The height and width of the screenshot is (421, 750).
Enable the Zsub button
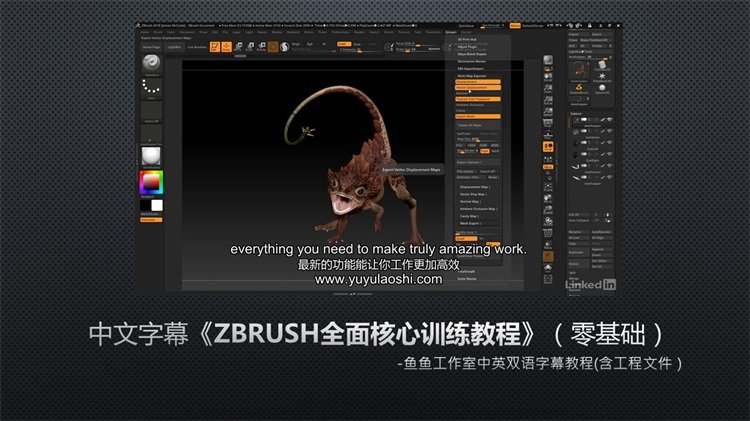click(x=357, y=44)
